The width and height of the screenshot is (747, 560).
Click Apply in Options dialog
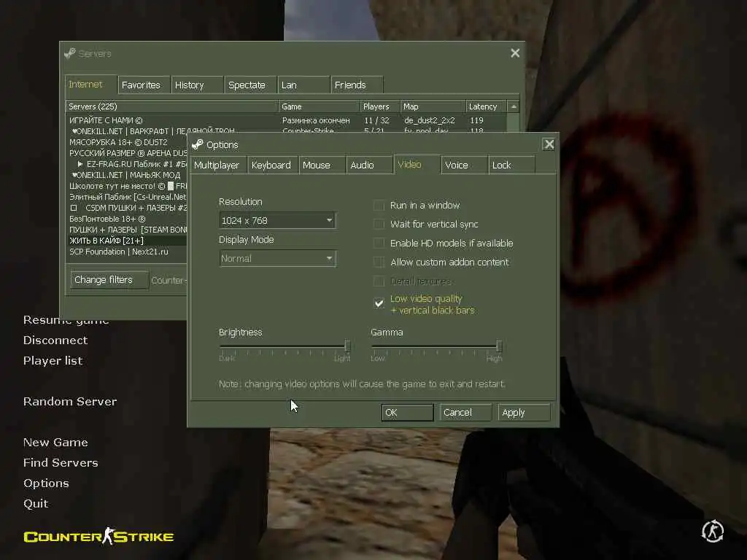(524, 413)
